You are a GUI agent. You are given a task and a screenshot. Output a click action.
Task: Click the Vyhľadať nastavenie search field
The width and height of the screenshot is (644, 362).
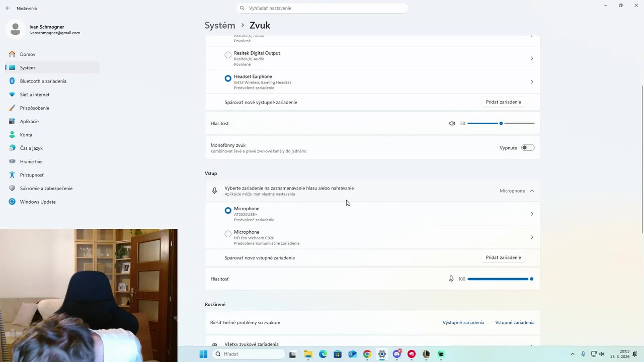[x=322, y=8]
